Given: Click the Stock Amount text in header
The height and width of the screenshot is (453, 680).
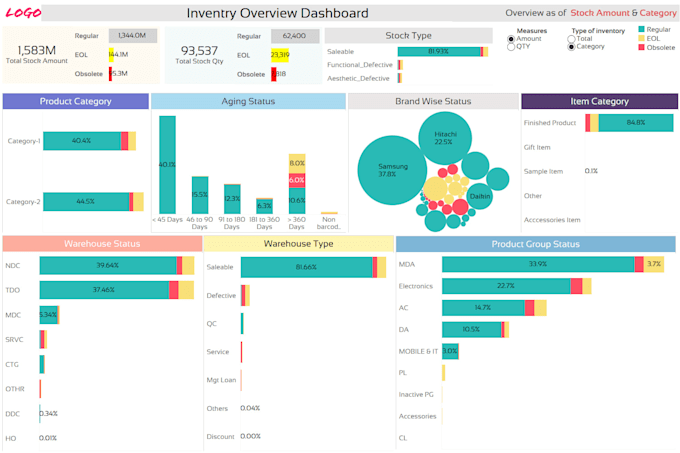Looking at the screenshot, I should [x=599, y=13].
